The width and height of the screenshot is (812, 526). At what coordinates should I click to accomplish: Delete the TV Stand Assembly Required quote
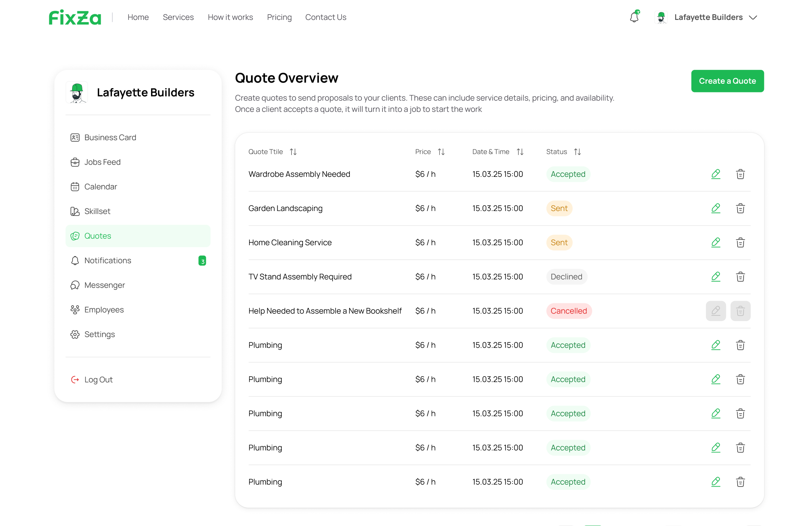click(740, 277)
